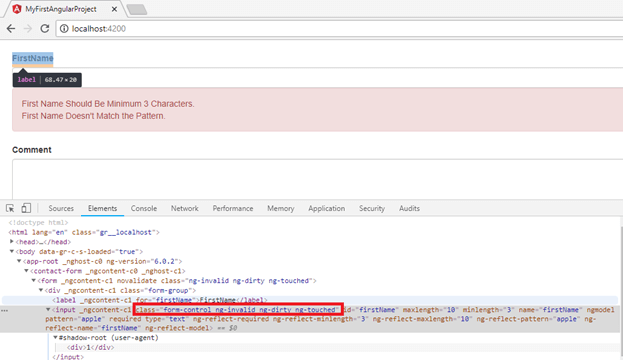The image size is (623, 360).
Task: Collapse the body element node
Action: coord(12,251)
